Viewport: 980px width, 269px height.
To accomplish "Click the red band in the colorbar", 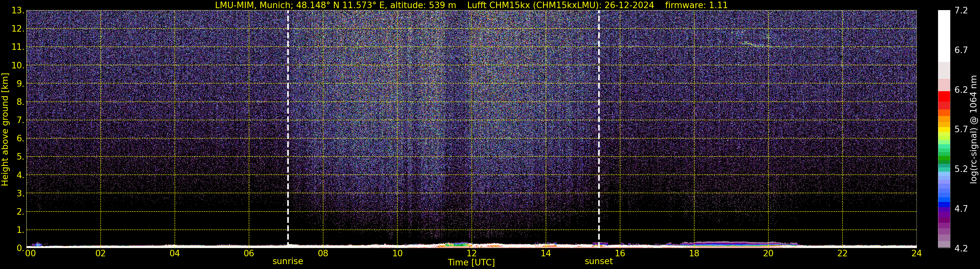I will pos(944,97).
